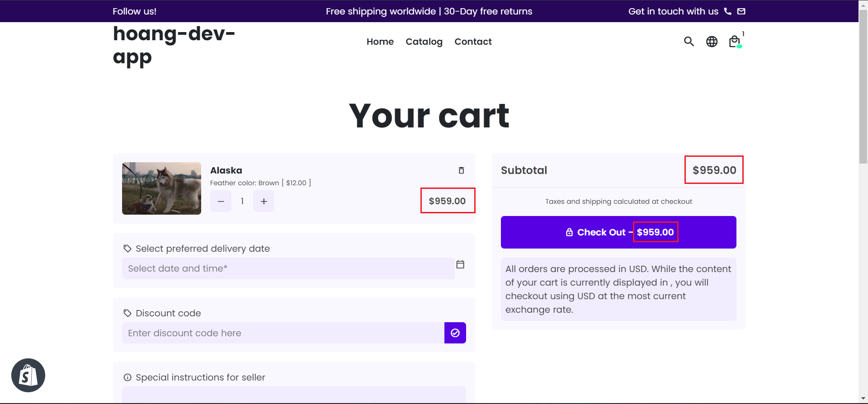The image size is (868, 404).
Task: Focus the Enter discount code field
Action: 283,333
